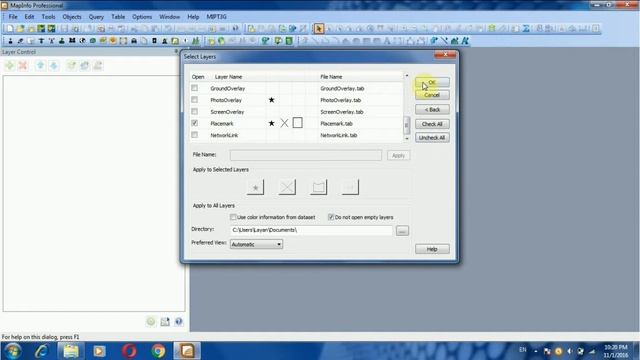Click the region style box in Placemark row

tap(298, 123)
